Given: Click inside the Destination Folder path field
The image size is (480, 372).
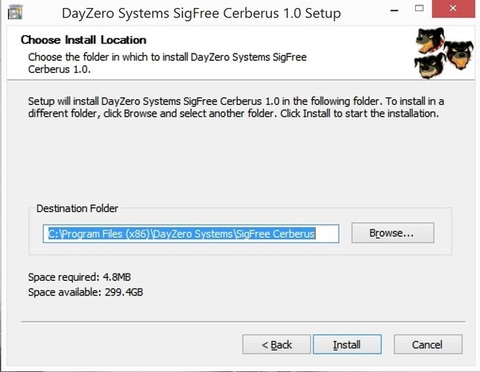Looking at the screenshot, I should click(191, 233).
